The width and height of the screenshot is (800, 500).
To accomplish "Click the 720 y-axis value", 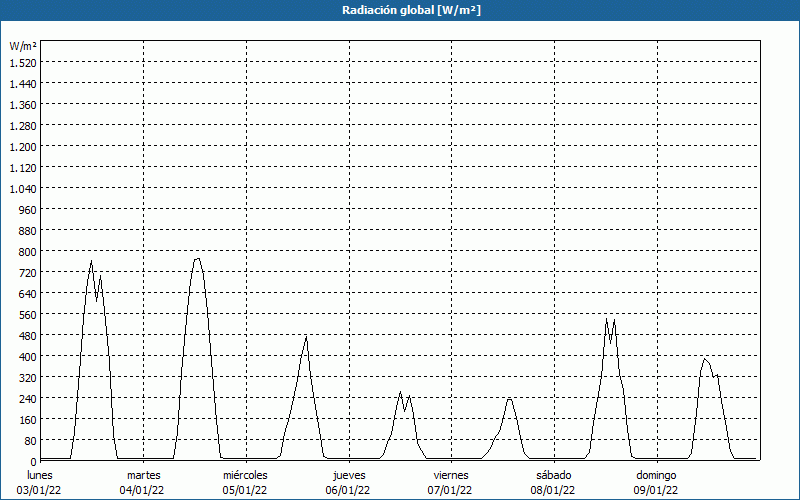I will pos(28,272).
